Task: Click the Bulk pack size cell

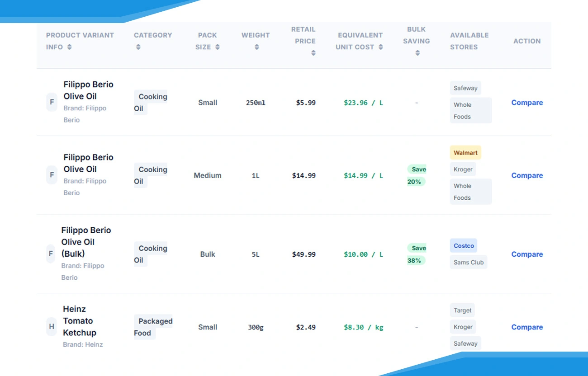Action: [x=208, y=254]
